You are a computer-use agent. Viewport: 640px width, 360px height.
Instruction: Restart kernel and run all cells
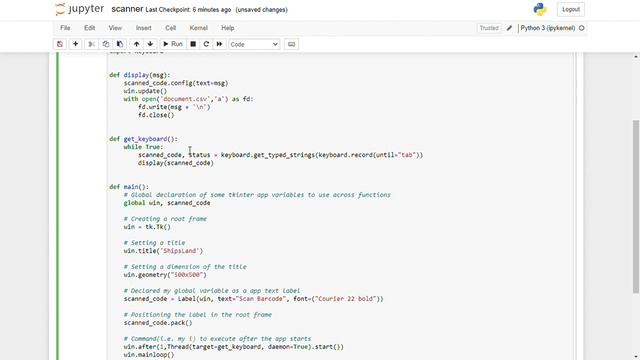coord(219,44)
